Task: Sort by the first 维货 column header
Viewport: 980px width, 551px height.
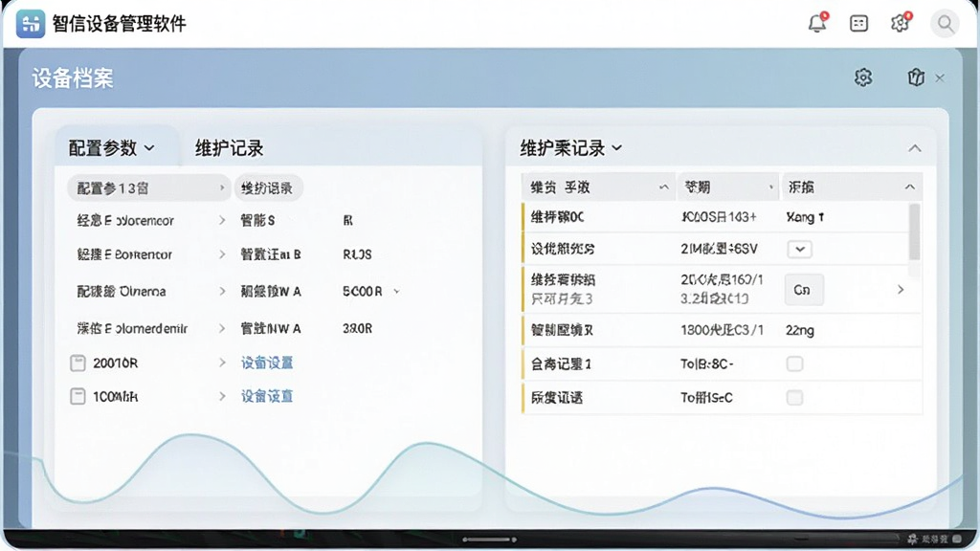Action: coord(598,187)
